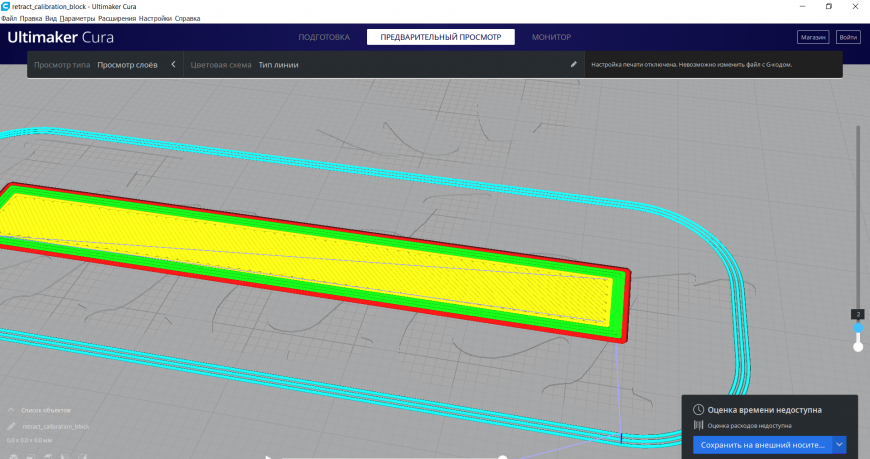The width and height of the screenshot is (870, 459).
Task: Click the top view cube icon
Action: [x=48, y=456]
